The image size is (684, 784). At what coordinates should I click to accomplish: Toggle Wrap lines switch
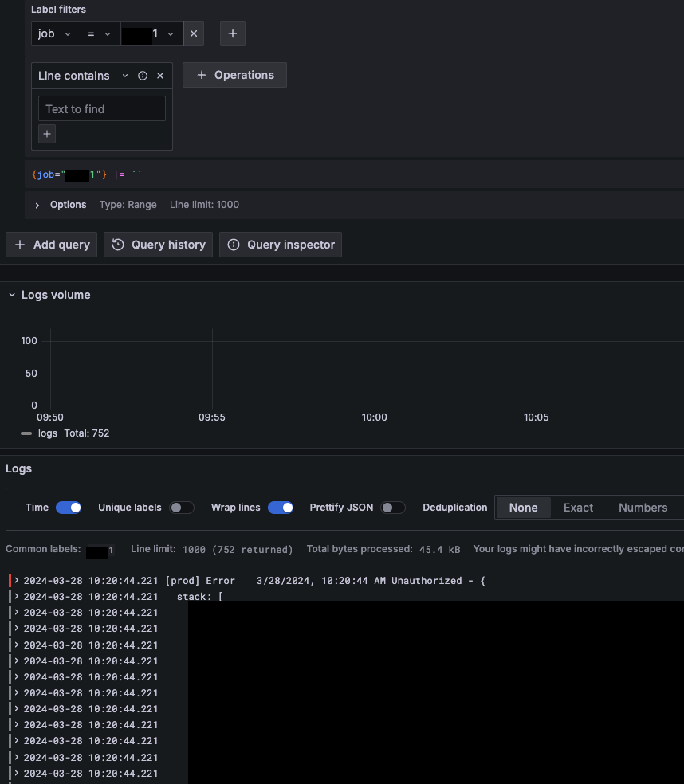(x=280, y=508)
